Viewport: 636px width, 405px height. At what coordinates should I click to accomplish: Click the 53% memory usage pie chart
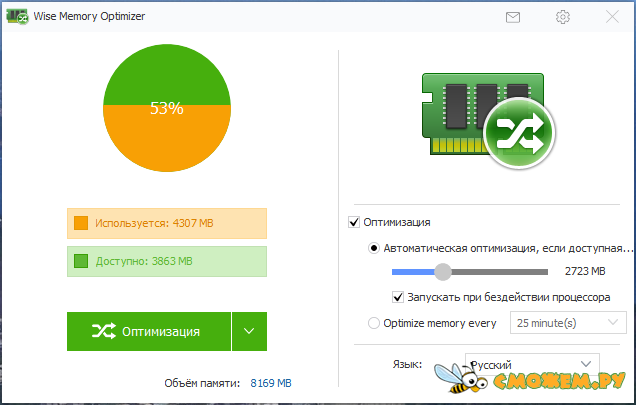[x=167, y=108]
